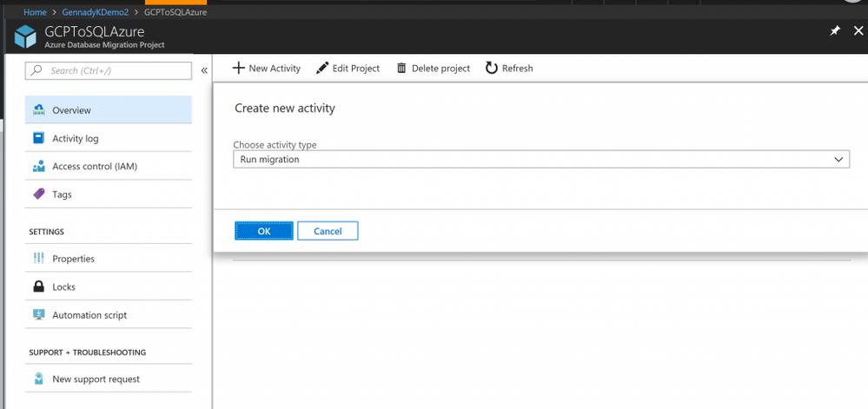Click the SUPPORT + TROUBLESHOOTING header
Viewport: 868px width, 409px height.
click(88, 352)
